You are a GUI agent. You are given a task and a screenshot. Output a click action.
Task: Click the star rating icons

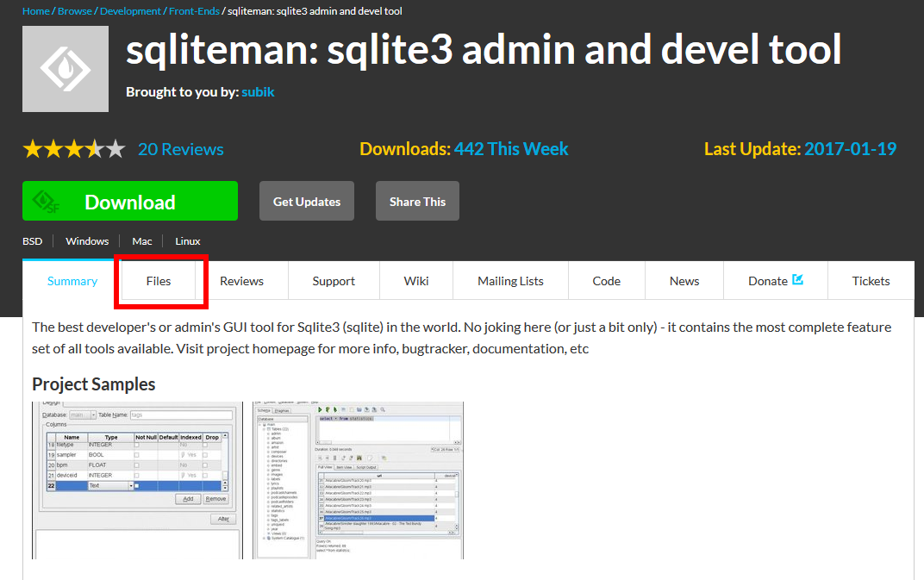[74, 149]
